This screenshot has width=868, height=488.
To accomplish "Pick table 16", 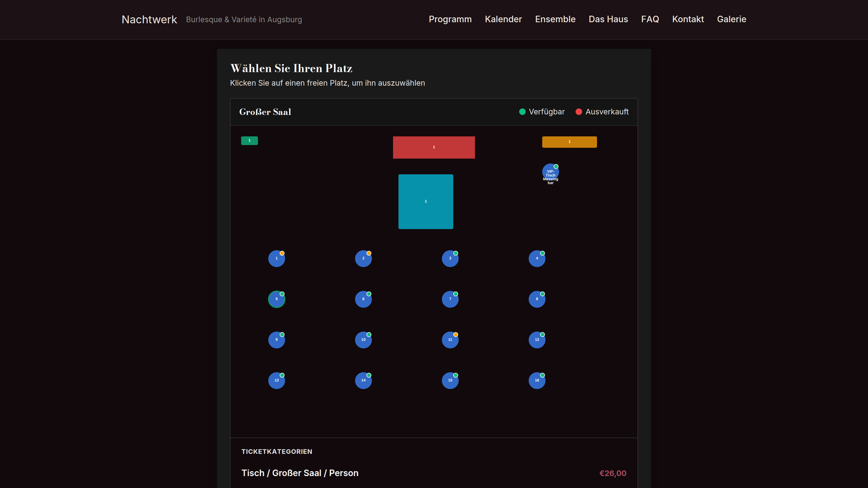I will pos(537,381).
